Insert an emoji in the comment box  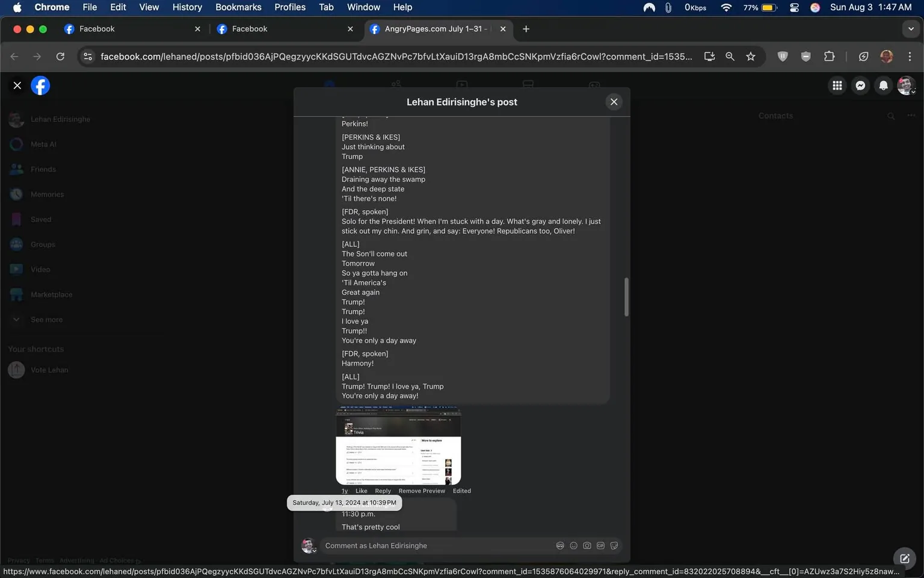tap(573, 545)
